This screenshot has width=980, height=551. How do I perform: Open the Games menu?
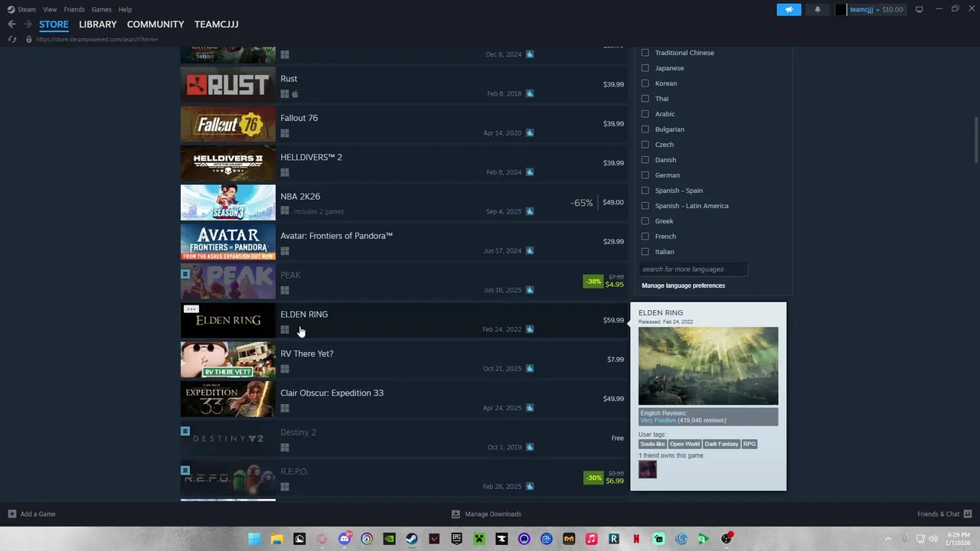click(101, 9)
